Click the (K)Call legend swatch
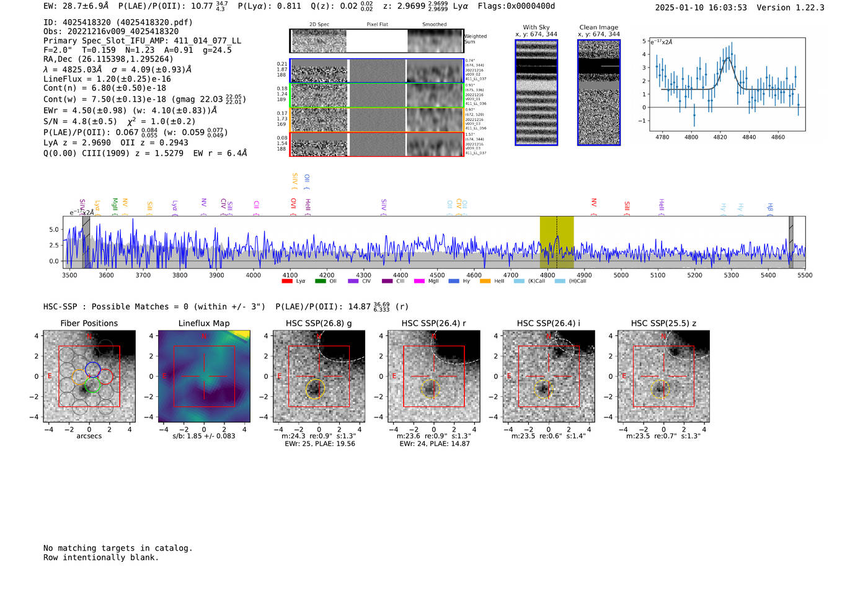The image size is (868, 591). pos(519,281)
